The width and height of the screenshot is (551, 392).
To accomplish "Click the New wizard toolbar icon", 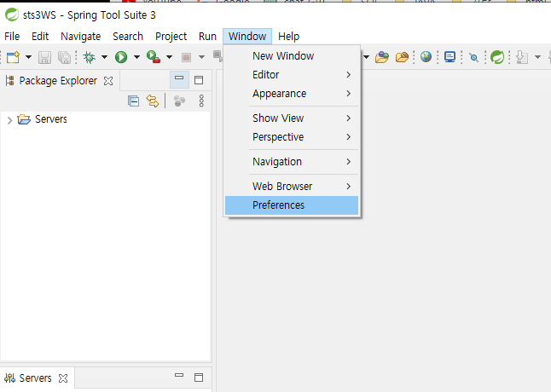I will click(13, 57).
